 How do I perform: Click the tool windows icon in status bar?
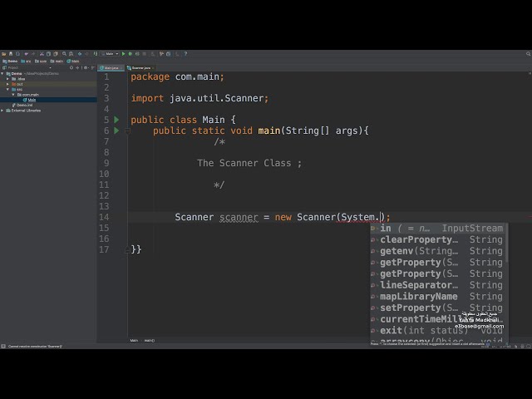point(3,347)
